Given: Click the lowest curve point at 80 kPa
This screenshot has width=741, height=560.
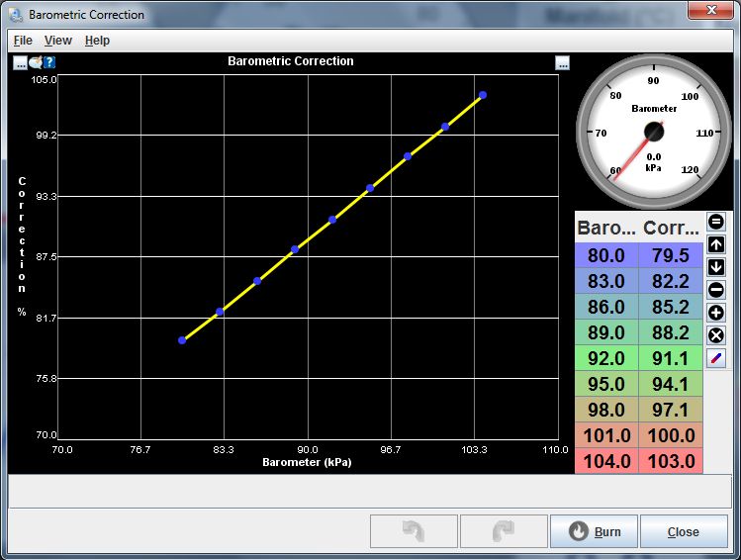Looking at the screenshot, I should (x=182, y=340).
